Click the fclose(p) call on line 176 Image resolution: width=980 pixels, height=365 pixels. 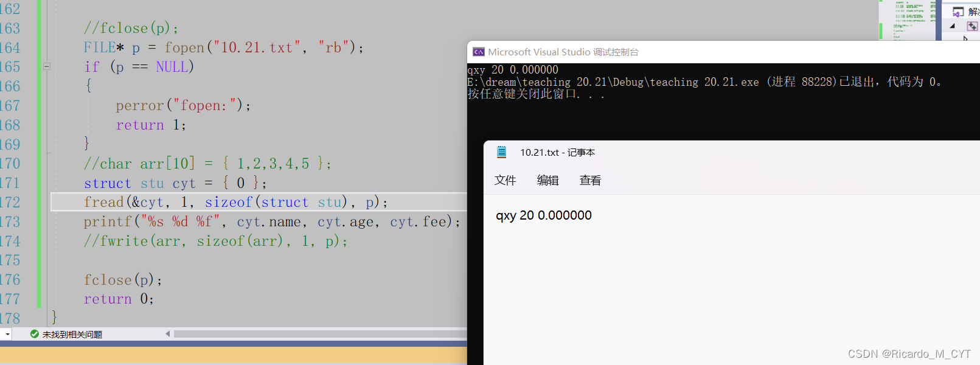pos(123,280)
